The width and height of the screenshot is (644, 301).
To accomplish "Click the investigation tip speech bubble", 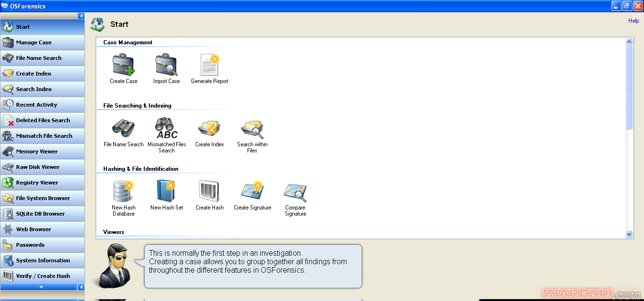I will 253,266.
